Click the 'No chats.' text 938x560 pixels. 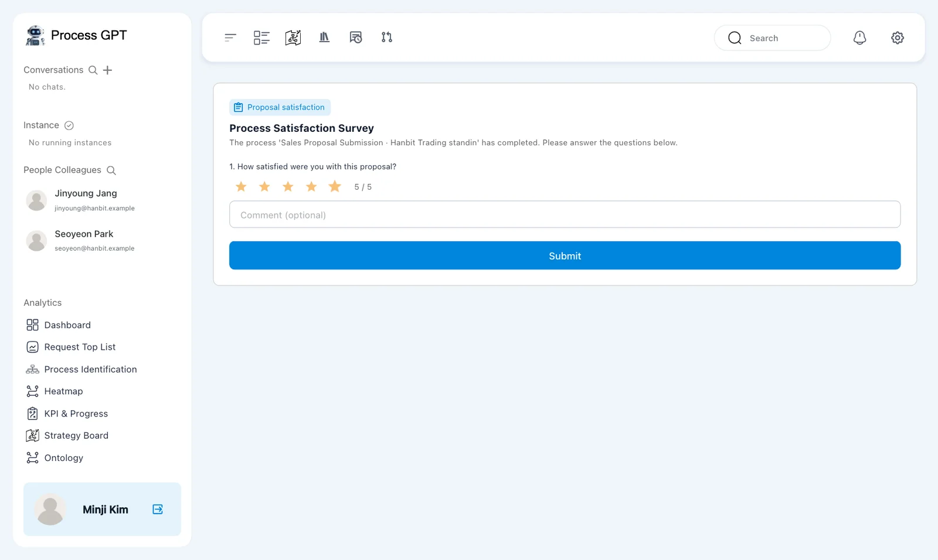(x=47, y=87)
